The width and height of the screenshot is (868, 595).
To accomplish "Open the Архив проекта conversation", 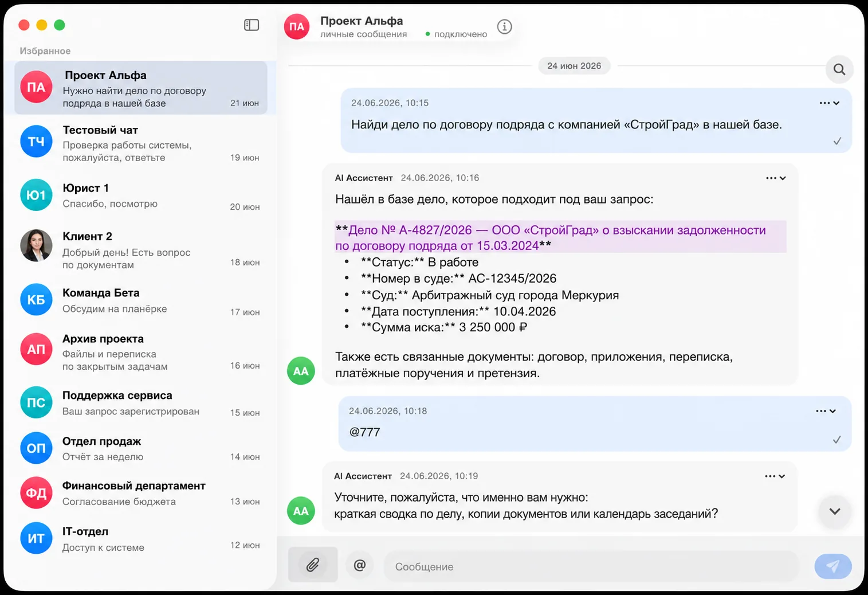I will [141, 351].
